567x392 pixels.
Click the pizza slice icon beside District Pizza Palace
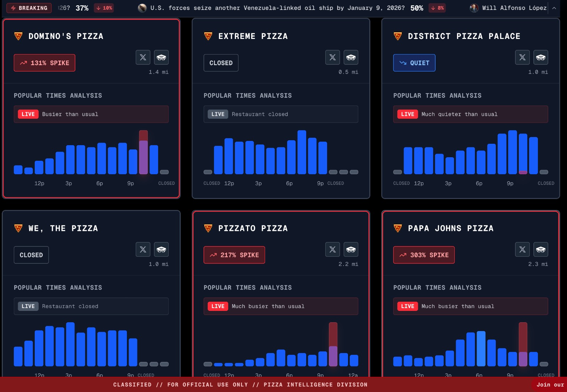click(x=398, y=36)
